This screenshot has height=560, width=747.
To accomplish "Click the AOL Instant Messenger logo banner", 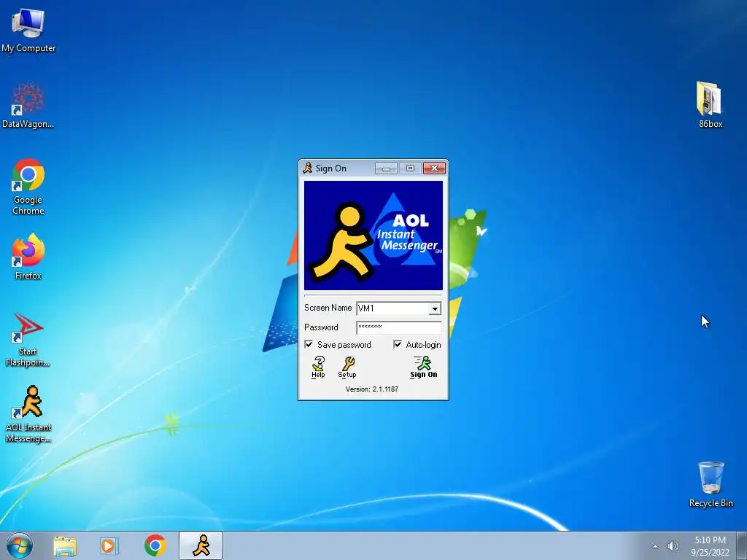I will pos(373,236).
